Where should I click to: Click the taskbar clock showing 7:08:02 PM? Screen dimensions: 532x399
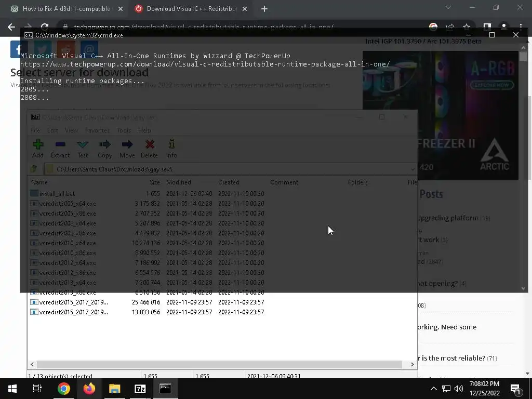[x=485, y=389]
